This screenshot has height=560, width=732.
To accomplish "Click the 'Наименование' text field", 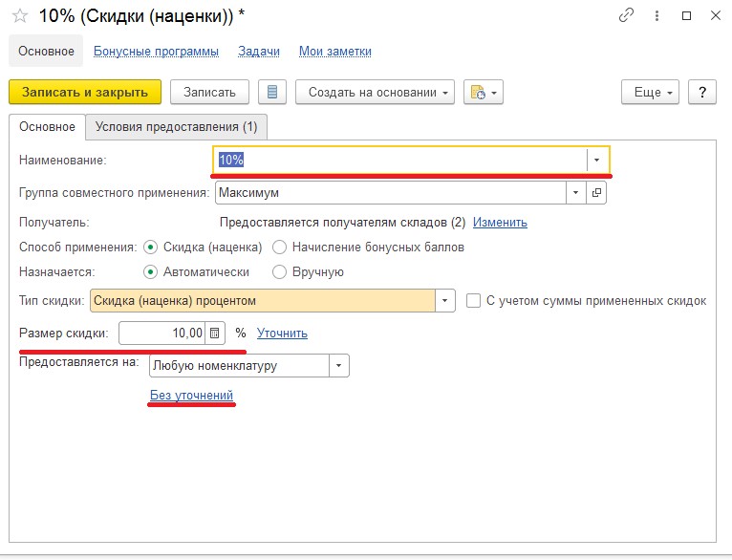I will click(399, 160).
